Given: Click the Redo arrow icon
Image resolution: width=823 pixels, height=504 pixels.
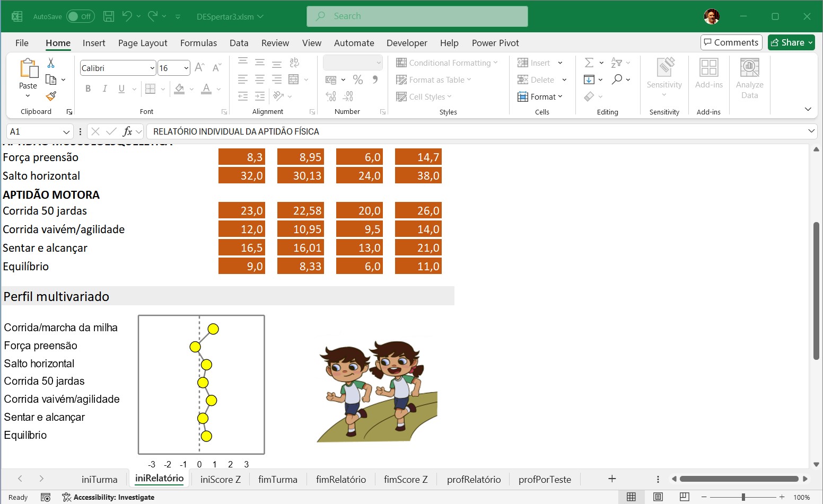Looking at the screenshot, I should (x=153, y=16).
